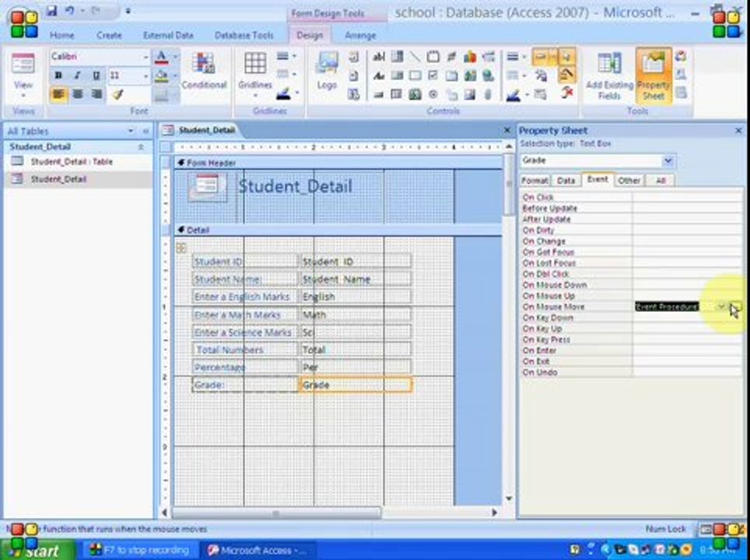
Task: Select the Label (Aa) control tool
Action: pos(378,75)
